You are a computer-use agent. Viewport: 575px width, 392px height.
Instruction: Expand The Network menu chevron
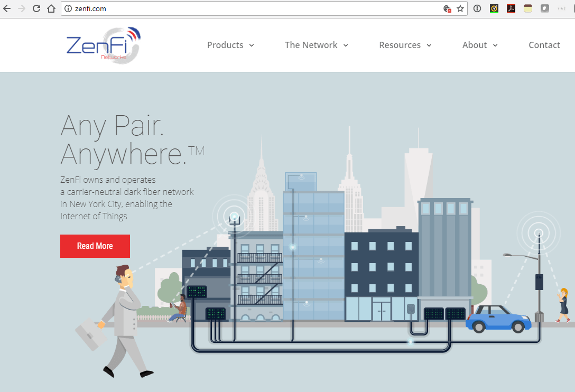coord(346,45)
